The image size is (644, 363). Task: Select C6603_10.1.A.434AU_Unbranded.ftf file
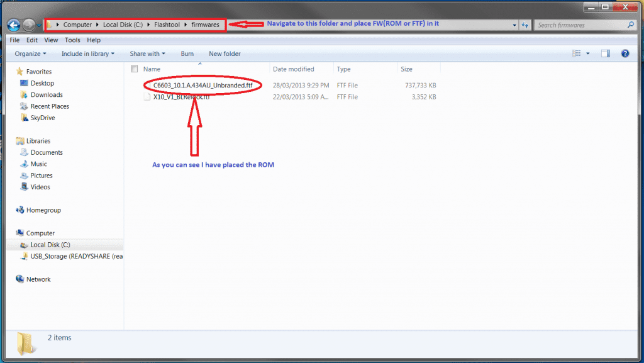click(x=203, y=86)
